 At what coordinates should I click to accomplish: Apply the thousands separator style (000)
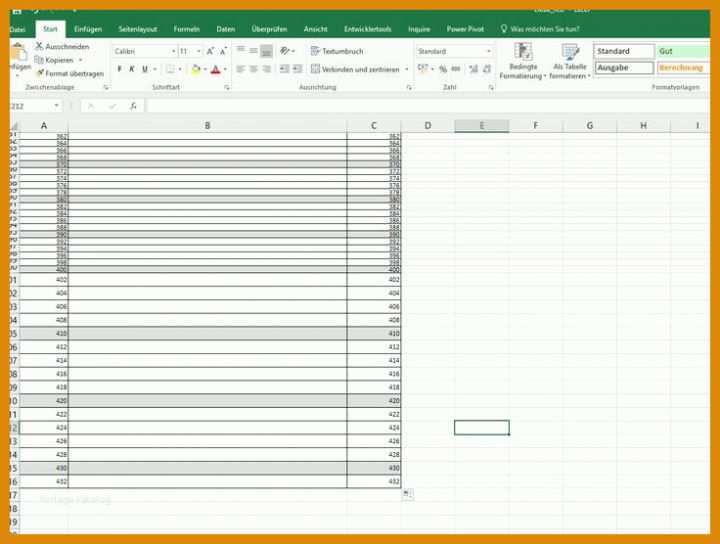point(456,69)
